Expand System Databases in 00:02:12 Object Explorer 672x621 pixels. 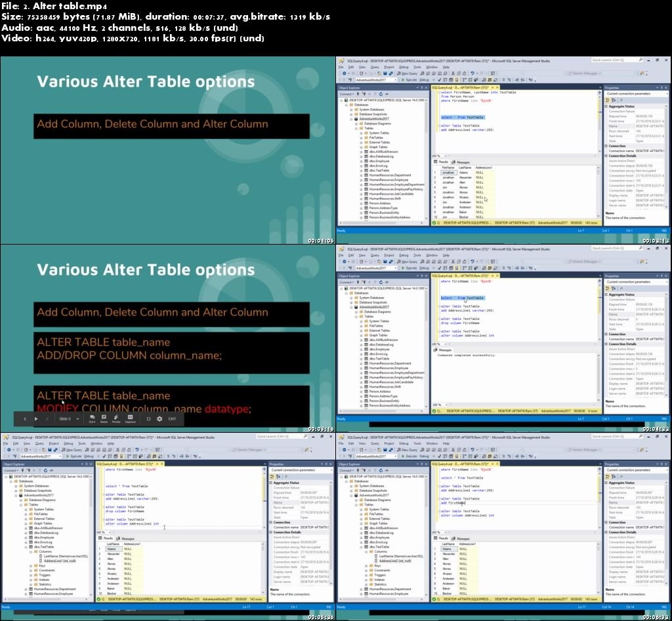pos(352,110)
